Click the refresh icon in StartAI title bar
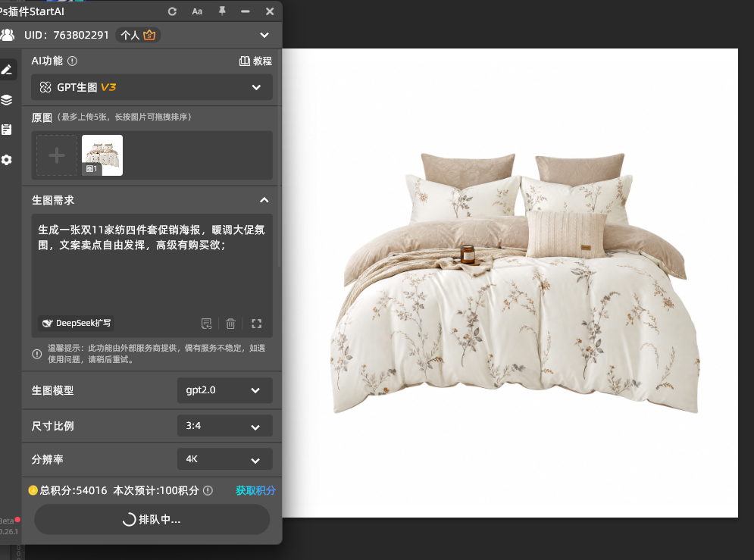Image resolution: width=754 pixels, height=560 pixels. 172,11
